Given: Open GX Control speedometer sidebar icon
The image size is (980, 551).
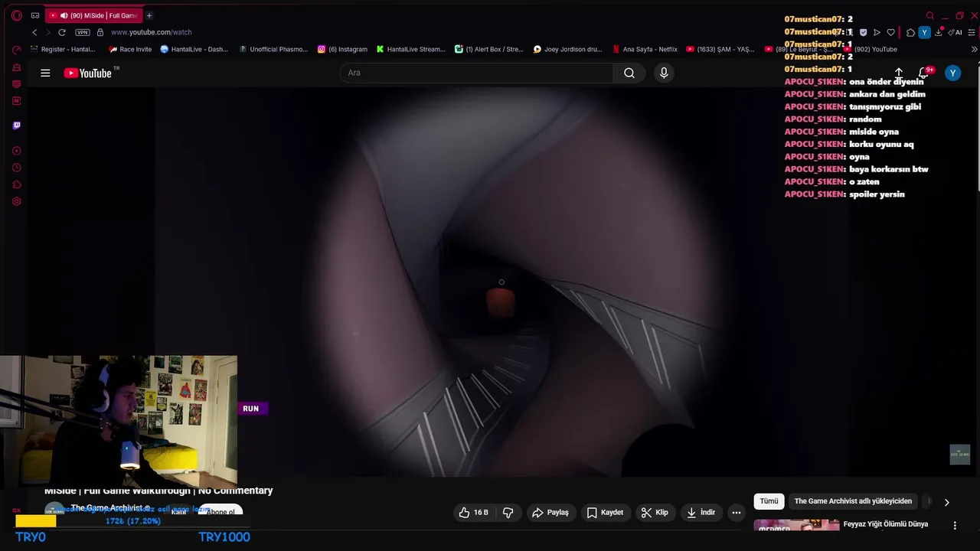Looking at the screenshot, I should point(16,51).
